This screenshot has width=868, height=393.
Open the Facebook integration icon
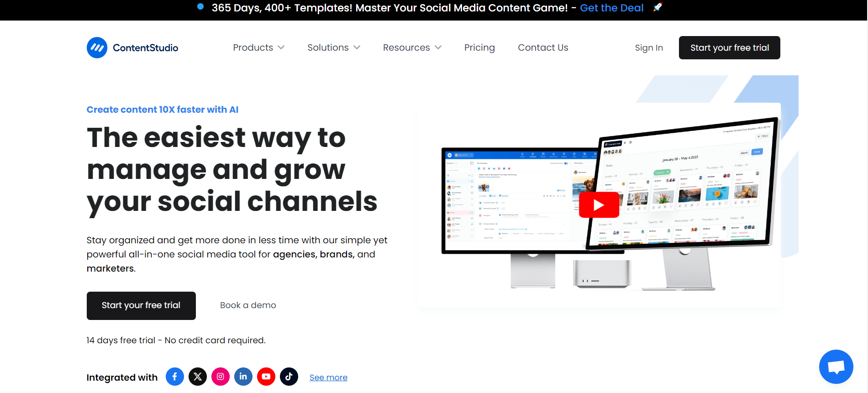click(175, 377)
